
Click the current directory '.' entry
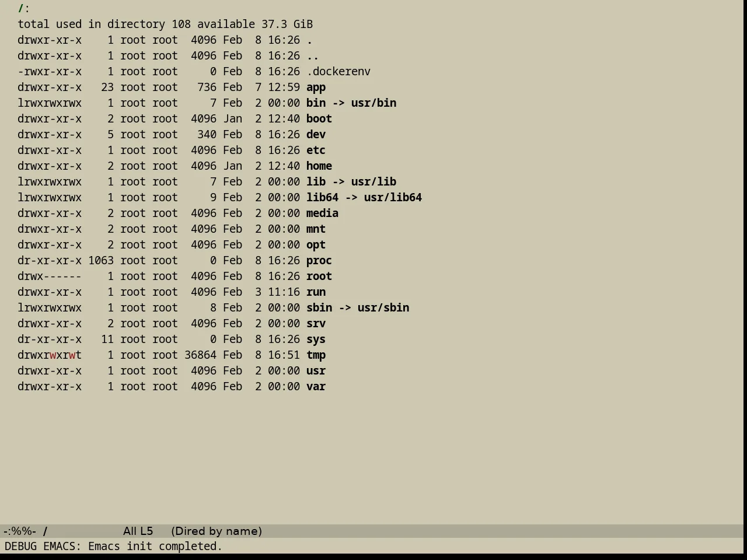tap(309, 40)
